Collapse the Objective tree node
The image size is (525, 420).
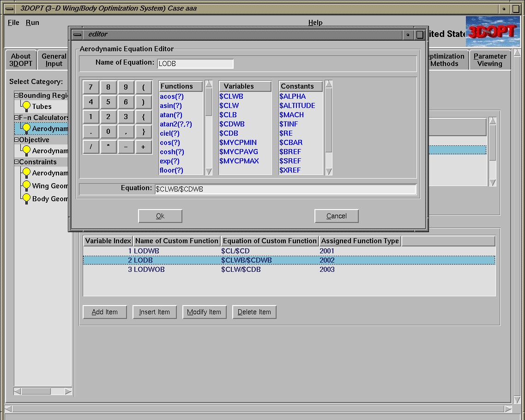pos(17,139)
